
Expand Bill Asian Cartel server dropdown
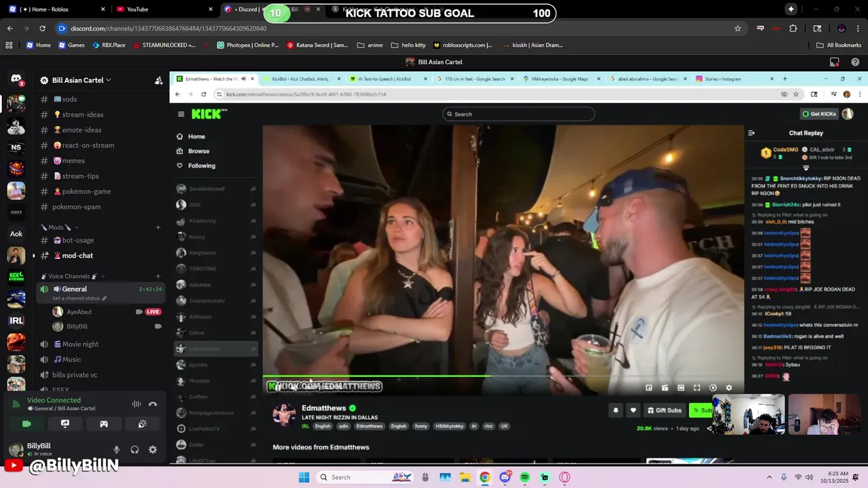pos(108,80)
